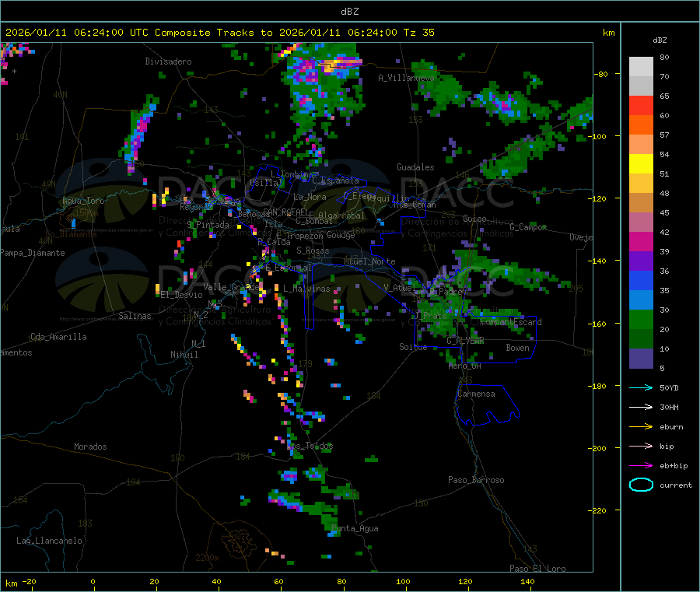Click the 'dBZ' title at top

point(349,12)
